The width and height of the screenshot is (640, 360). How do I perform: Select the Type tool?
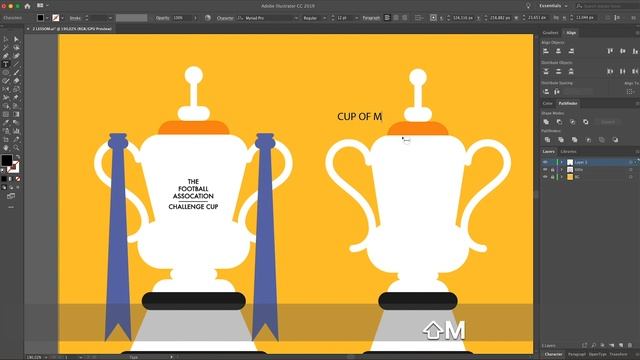tap(6, 64)
